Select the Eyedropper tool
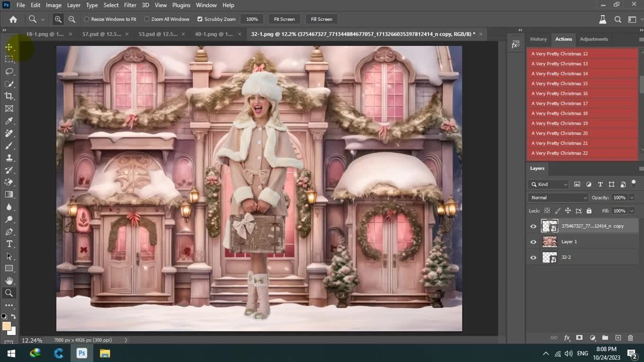644x362 pixels. click(x=9, y=121)
